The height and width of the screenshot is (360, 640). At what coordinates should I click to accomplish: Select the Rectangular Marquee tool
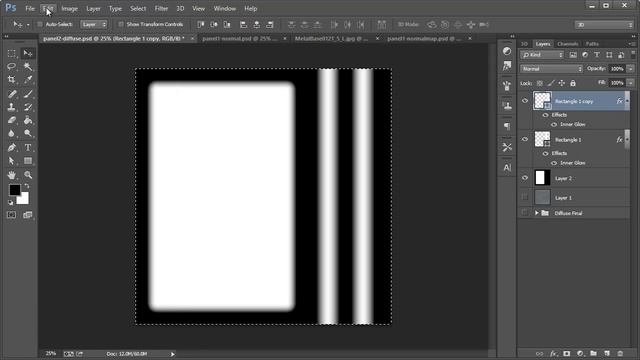11,53
